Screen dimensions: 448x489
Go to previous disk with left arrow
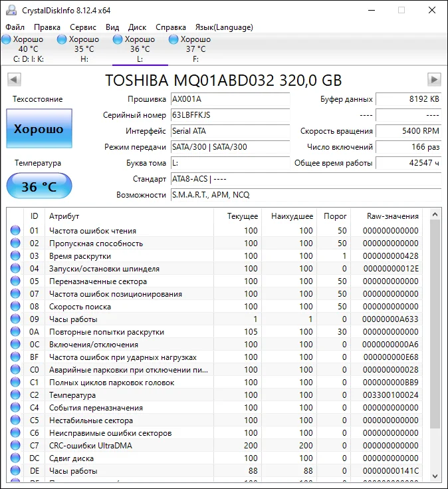[x=14, y=80]
